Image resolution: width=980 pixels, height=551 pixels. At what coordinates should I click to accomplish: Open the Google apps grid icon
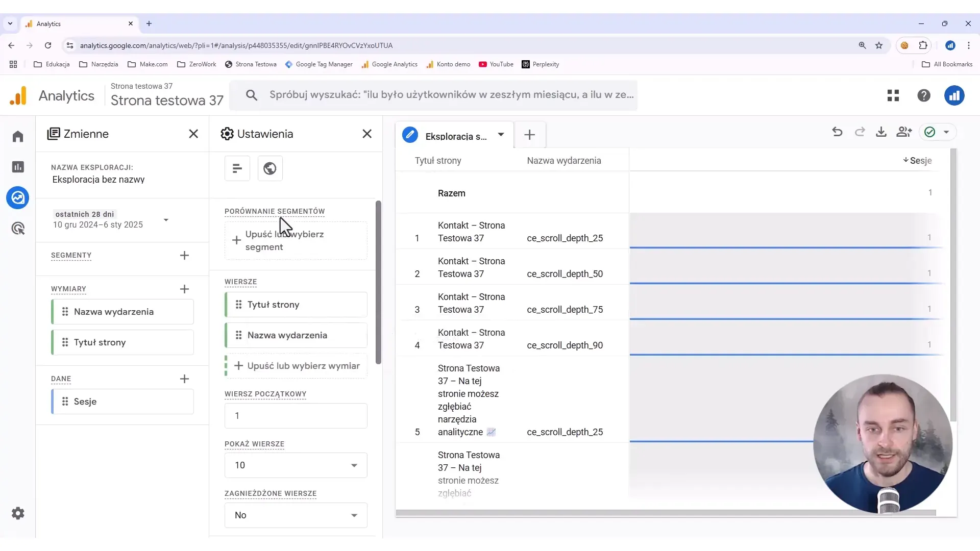point(893,95)
